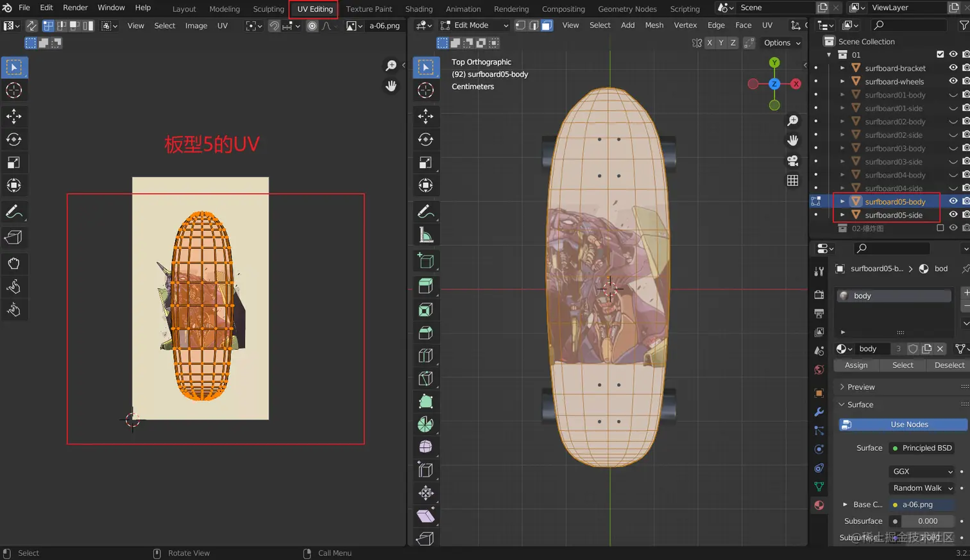Open the a-06.png image selector dropdown

pos(355,26)
